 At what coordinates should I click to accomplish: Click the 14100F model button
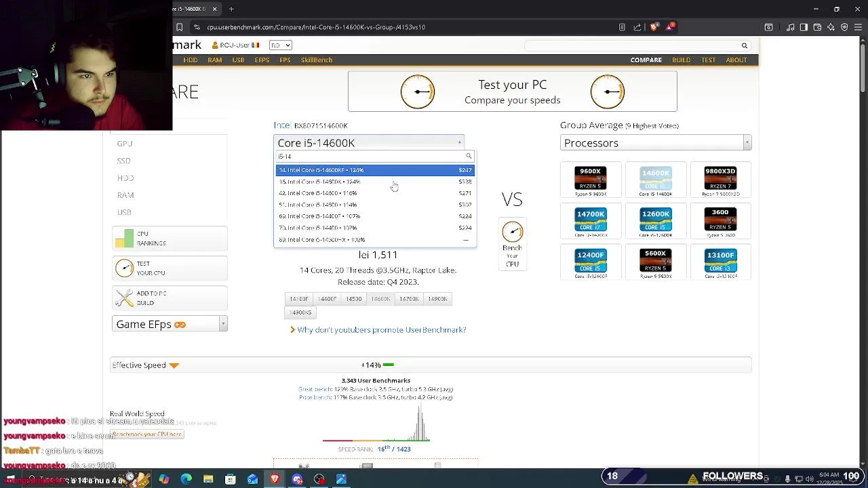tap(299, 299)
